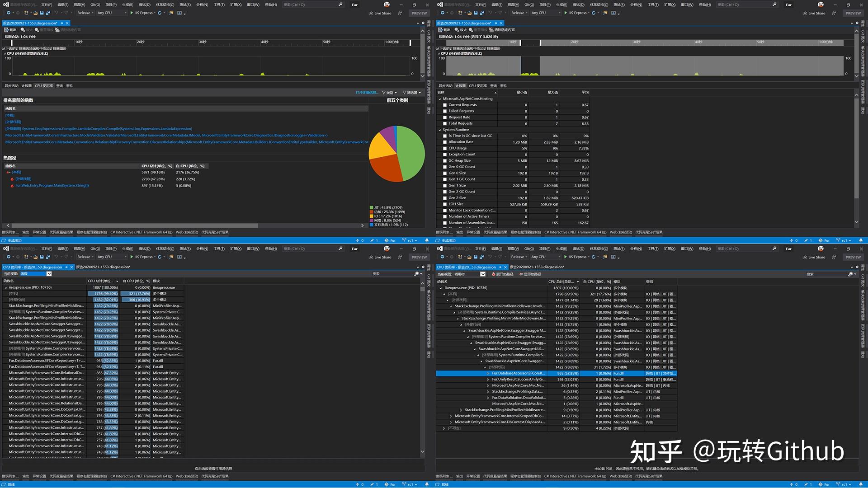Switch to 事件 tab in top-left window
The height and width of the screenshot is (488, 868).
click(x=70, y=86)
